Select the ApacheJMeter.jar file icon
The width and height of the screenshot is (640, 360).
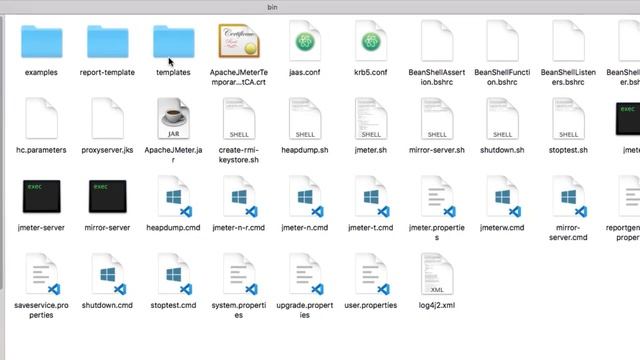tap(174, 118)
